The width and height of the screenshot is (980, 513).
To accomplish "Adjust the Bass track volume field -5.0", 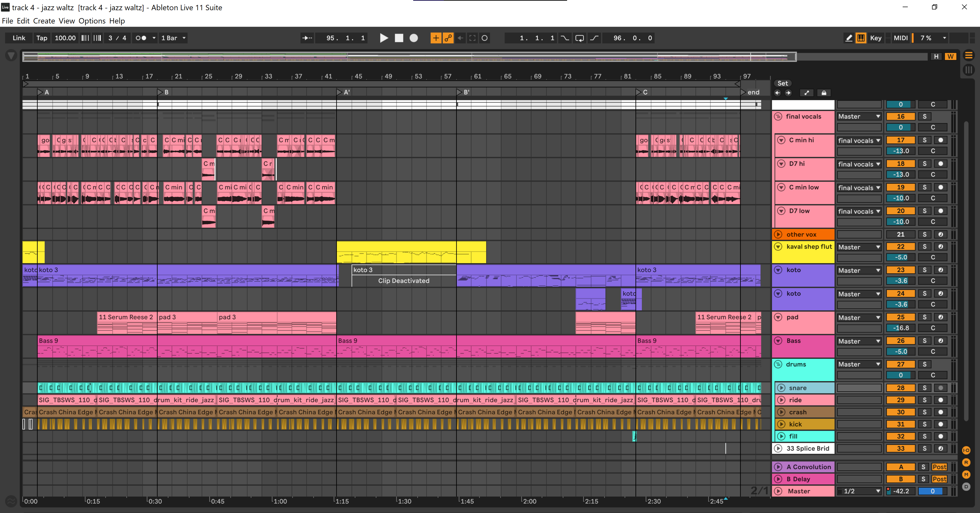I will [900, 352].
